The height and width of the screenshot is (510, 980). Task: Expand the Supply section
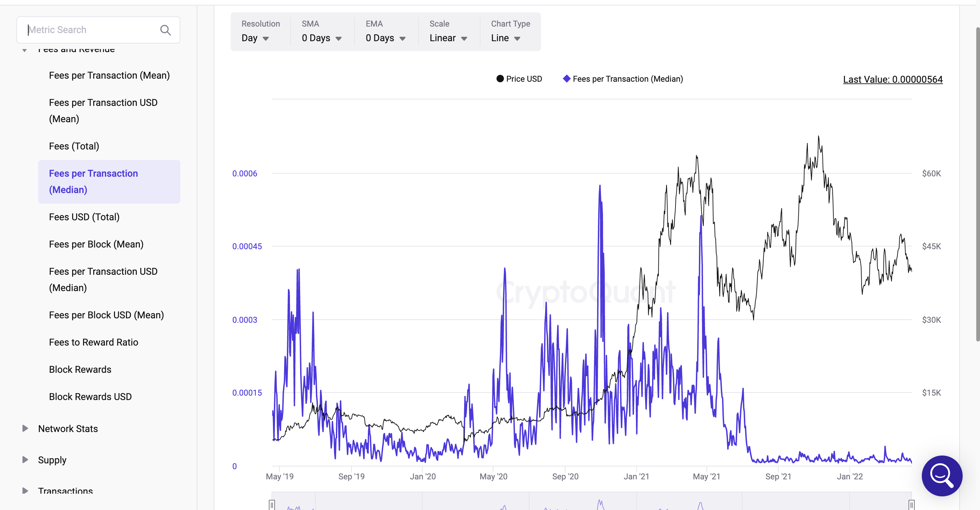pos(25,460)
